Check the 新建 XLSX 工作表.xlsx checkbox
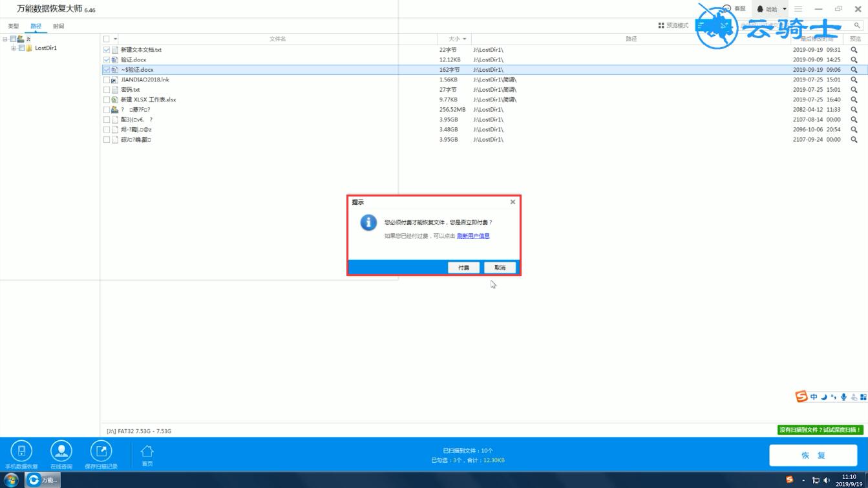868x488 pixels. tap(107, 100)
